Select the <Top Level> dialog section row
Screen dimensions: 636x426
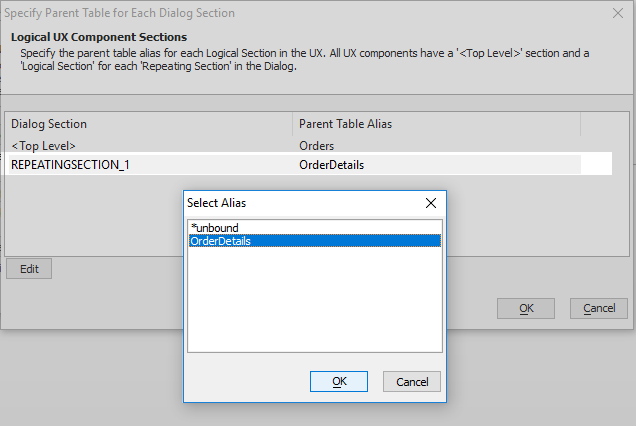pyautogui.click(x=295, y=146)
